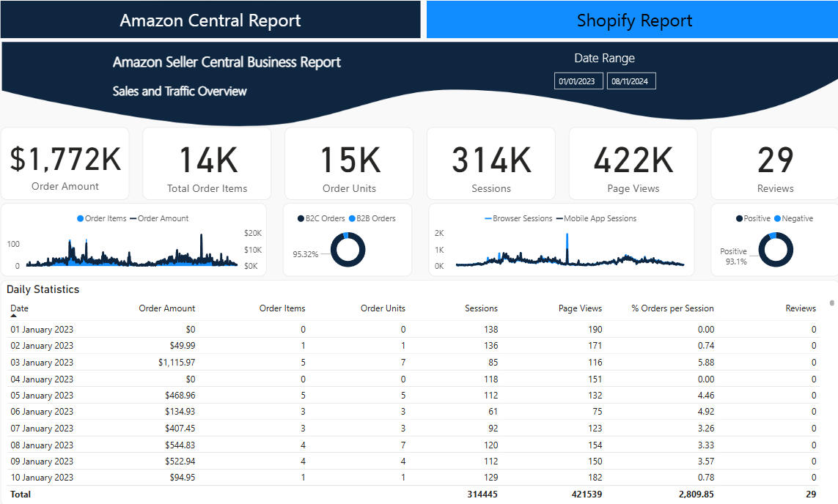This screenshot has width=838, height=504.
Task: Sort the table by Page Views column
Action: coord(580,308)
